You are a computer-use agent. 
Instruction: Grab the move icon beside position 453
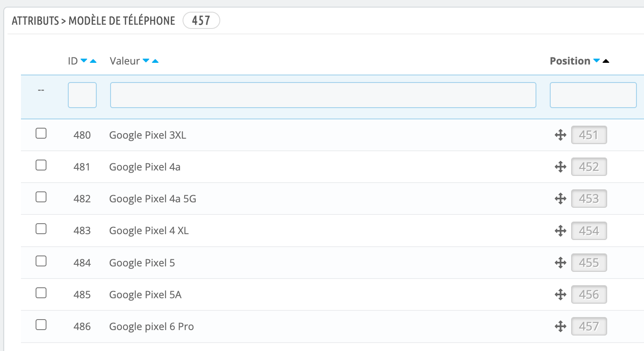click(x=560, y=199)
